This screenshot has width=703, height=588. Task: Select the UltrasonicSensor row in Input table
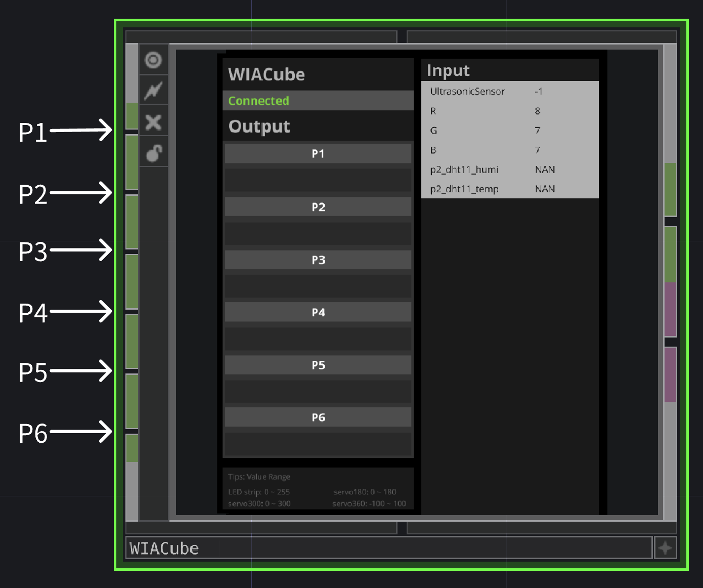click(510, 92)
